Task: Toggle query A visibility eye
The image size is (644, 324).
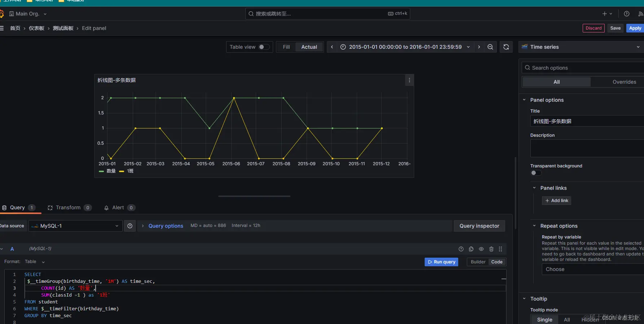Action: click(481, 249)
